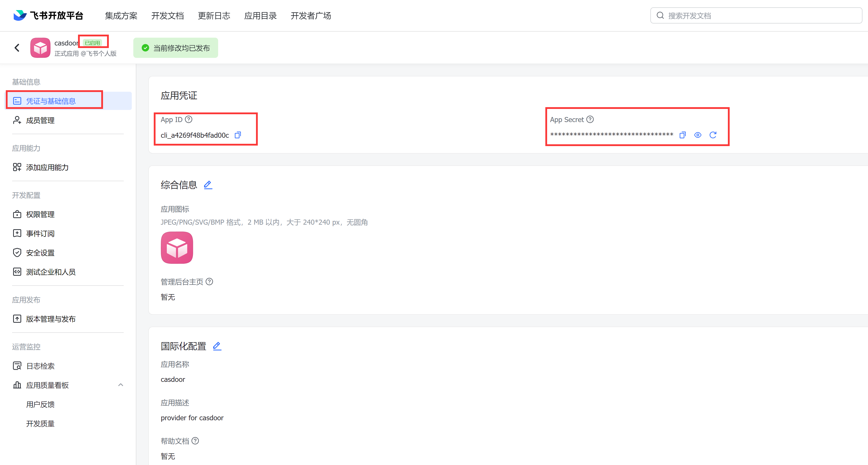The height and width of the screenshot is (465, 868).
Task: Open the 帮助文档 help tooltip
Action: (195, 441)
